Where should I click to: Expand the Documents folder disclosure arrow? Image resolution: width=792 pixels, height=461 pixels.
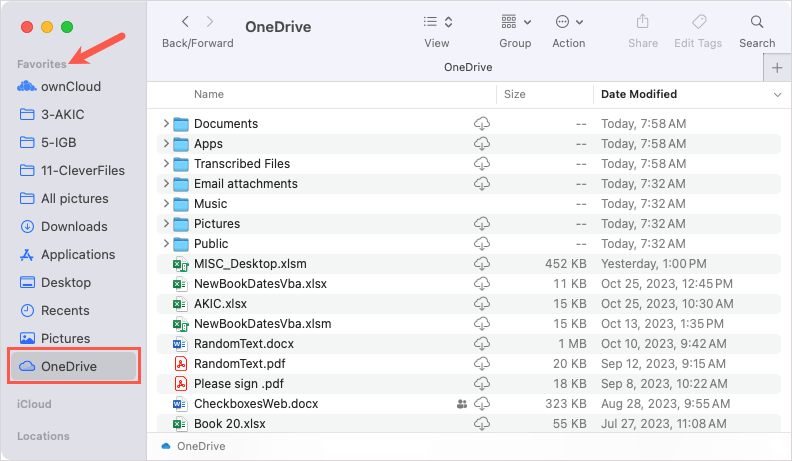(x=166, y=123)
